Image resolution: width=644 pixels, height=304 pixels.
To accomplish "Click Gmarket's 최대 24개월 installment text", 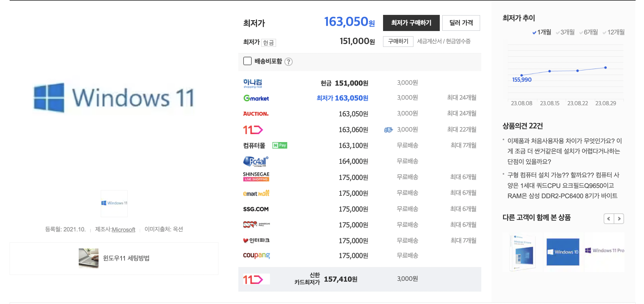I will point(461,98).
